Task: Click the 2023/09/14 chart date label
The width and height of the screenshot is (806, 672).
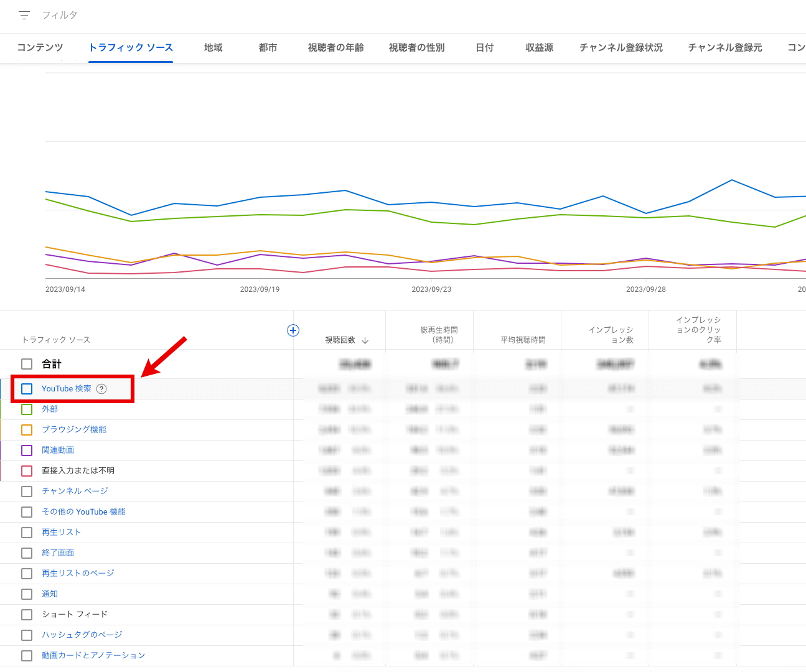Action: (65, 289)
